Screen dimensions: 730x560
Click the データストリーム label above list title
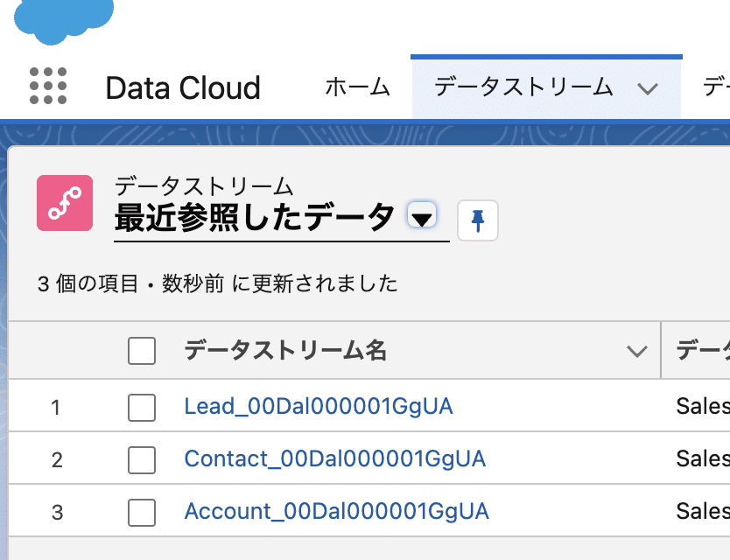pyautogui.click(x=204, y=186)
